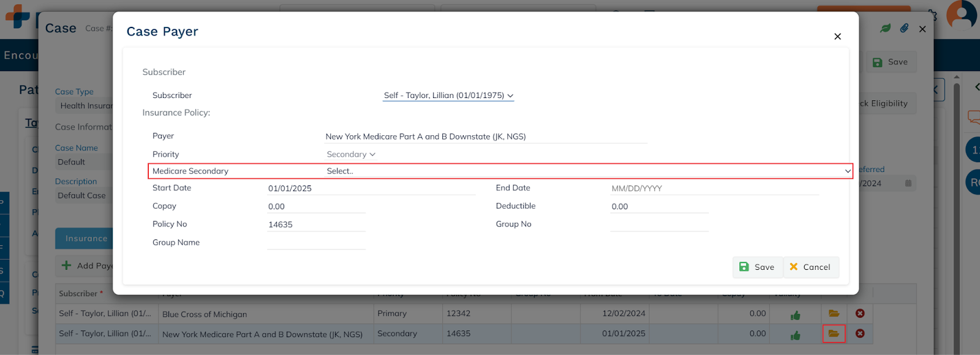
Task: Close the Case Payer dialog
Action: pyautogui.click(x=837, y=37)
